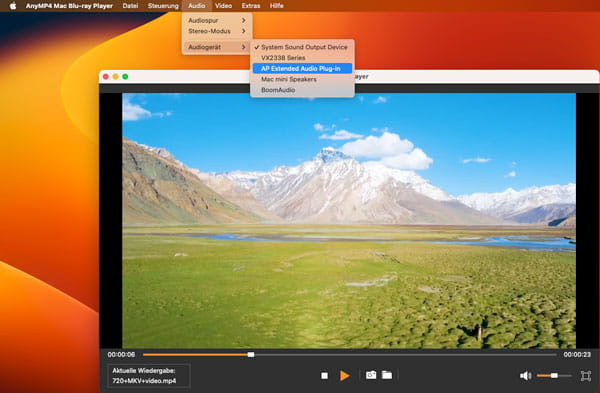600x393 pixels.
Task: Enter fullscreen with the fullscreen icon
Action: tap(586, 376)
